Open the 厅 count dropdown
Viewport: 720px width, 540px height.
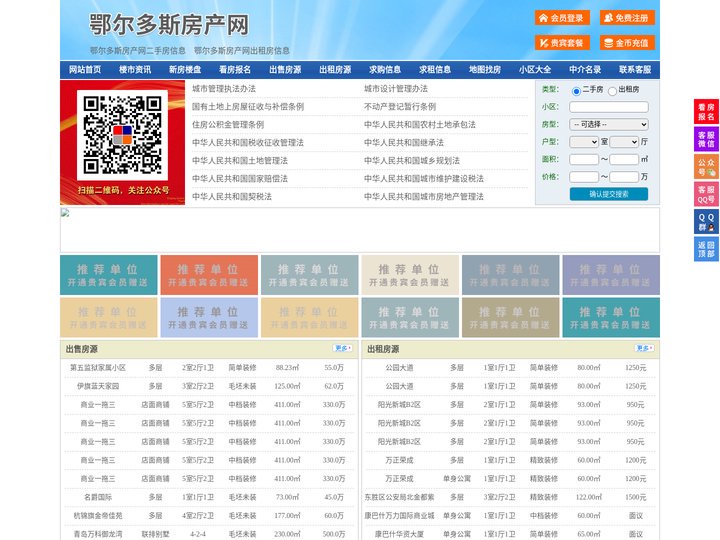(x=624, y=142)
